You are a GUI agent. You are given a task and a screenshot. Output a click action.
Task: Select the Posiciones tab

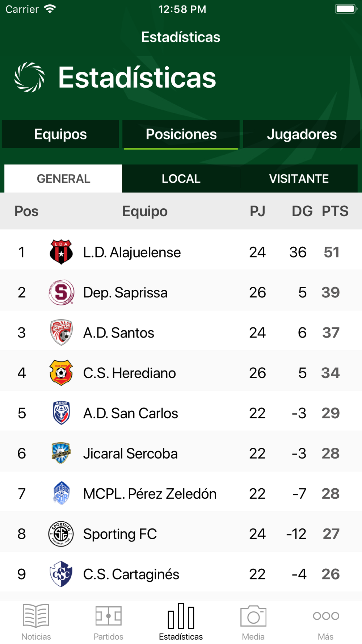[x=181, y=134]
